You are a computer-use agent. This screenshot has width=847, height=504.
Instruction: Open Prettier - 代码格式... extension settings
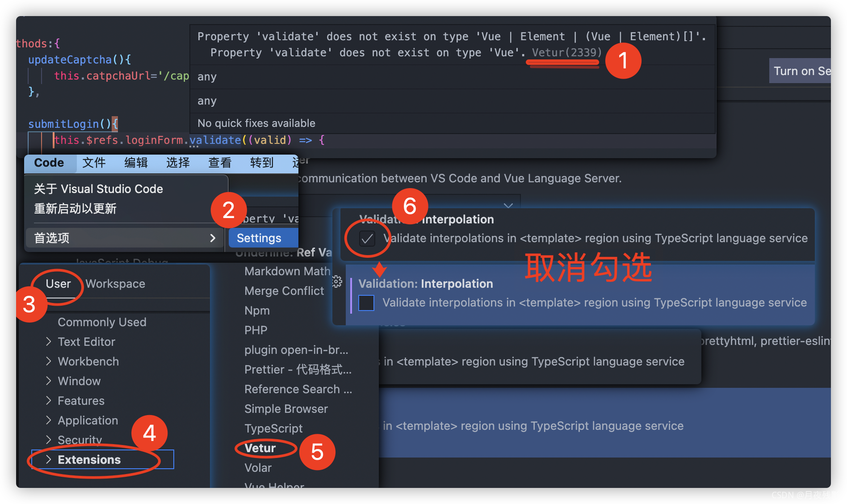[298, 370]
